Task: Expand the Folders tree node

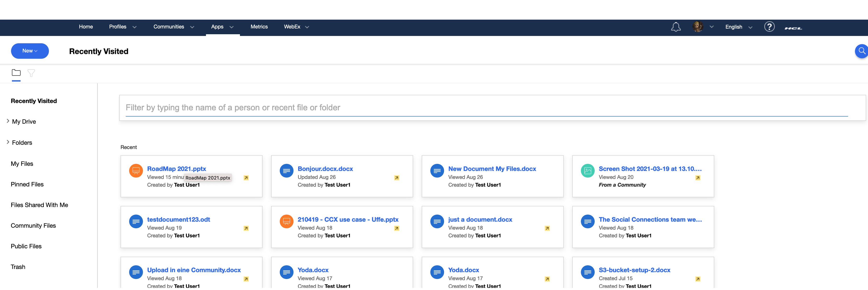Action: (8, 142)
